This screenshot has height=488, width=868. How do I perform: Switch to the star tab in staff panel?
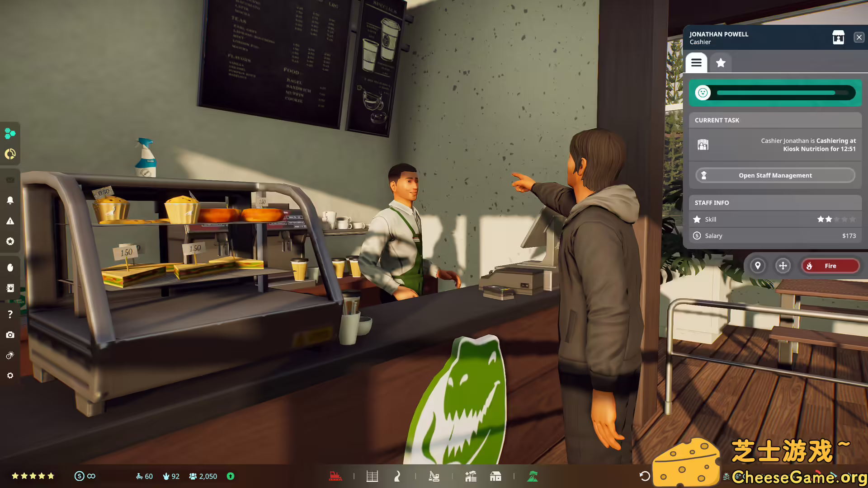pyautogui.click(x=721, y=63)
